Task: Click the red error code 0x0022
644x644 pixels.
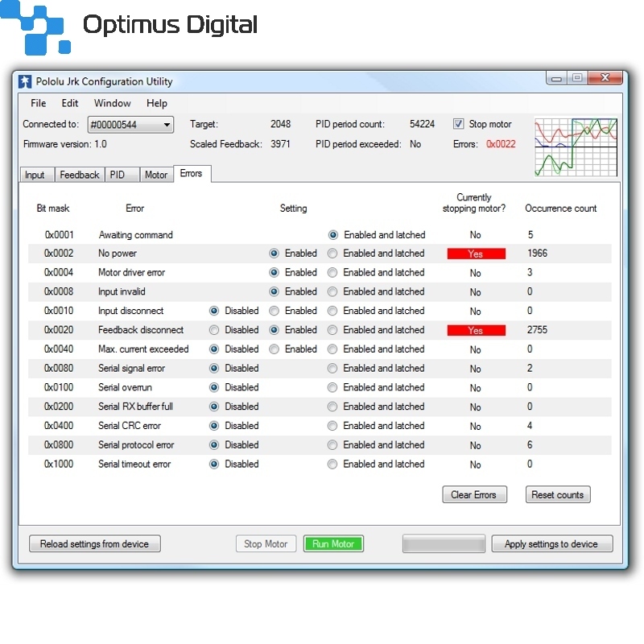Action: [501, 144]
